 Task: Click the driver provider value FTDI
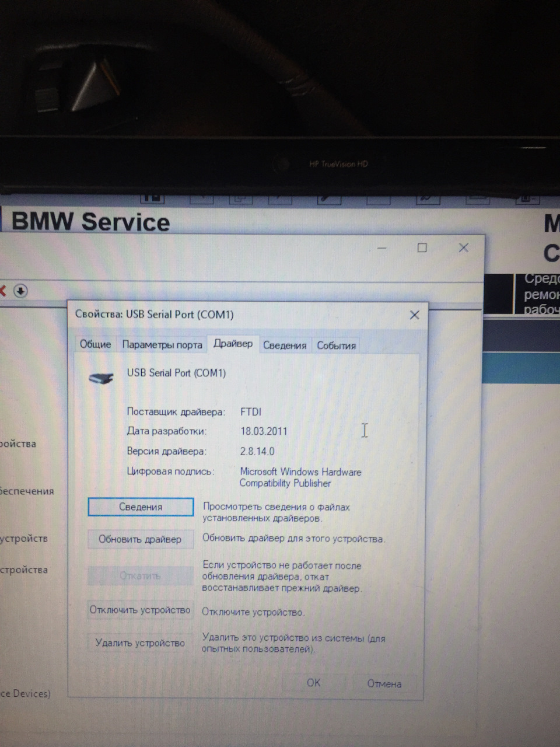pos(251,411)
